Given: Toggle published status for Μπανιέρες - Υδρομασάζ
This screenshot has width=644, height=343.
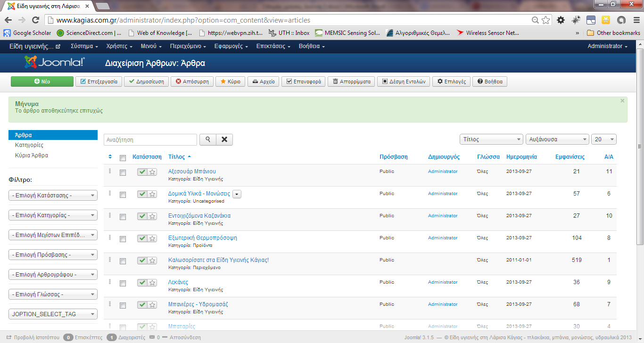Looking at the screenshot, I should (142, 305).
